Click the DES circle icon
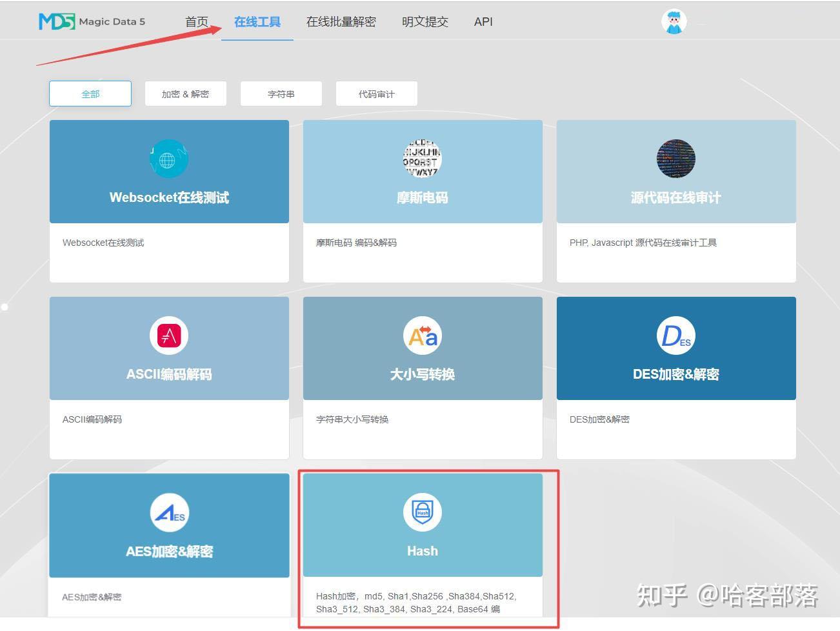 (x=675, y=336)
